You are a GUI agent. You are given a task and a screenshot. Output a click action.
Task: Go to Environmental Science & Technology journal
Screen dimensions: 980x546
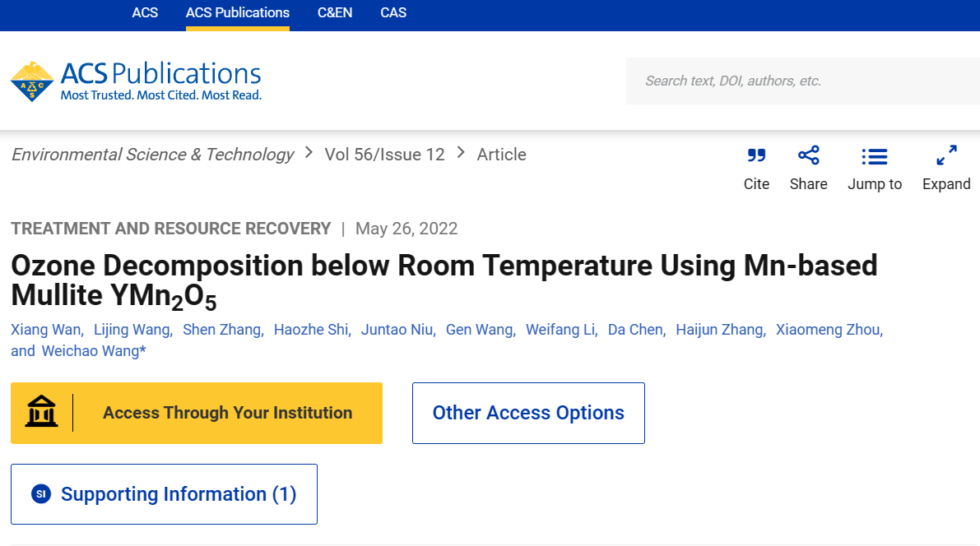pos(152,155)
